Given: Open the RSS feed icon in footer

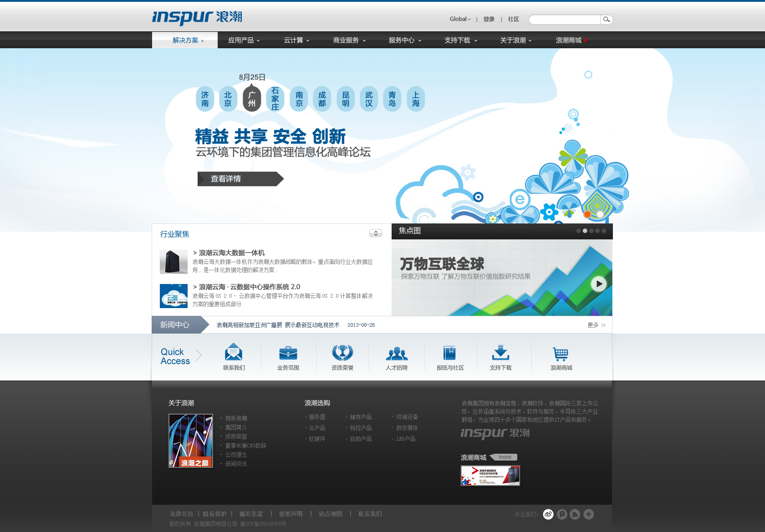Looking at the screenshot, I should [x=575, y=514].
